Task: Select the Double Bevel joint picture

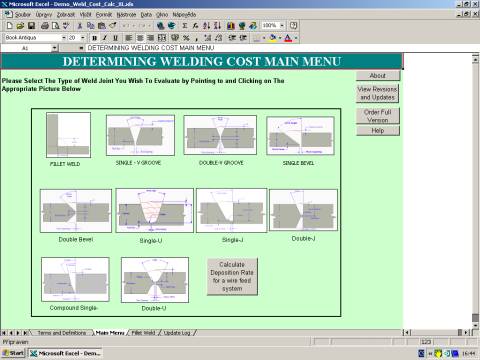Action: coord(76,211)
